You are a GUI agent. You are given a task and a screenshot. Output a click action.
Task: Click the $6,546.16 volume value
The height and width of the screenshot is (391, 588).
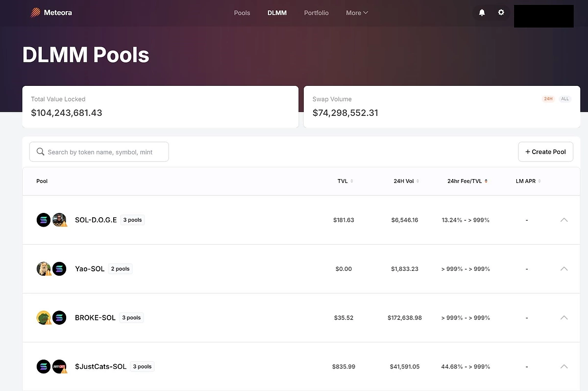coord(405,220)
